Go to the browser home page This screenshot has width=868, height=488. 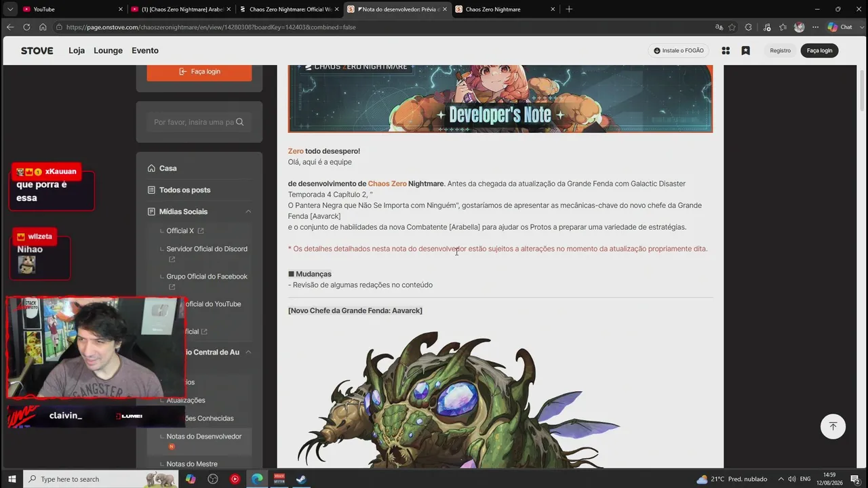(43, 27)
